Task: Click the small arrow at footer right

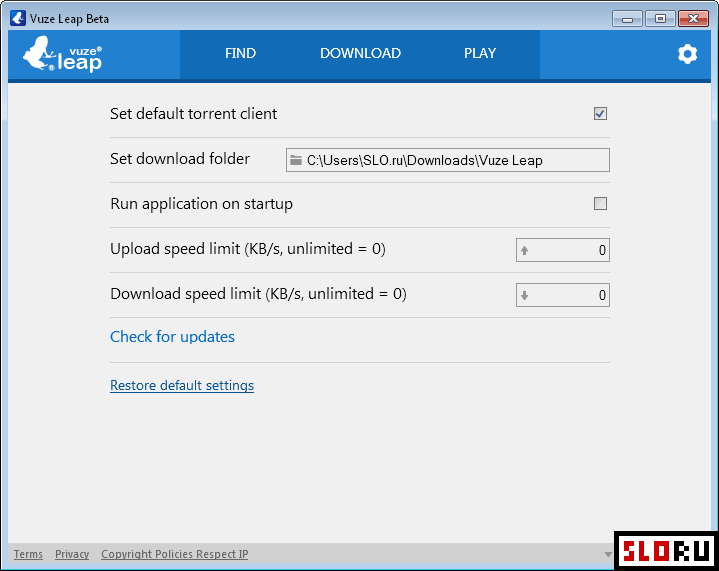Action: pyautogui.click(x=608, y=554)
